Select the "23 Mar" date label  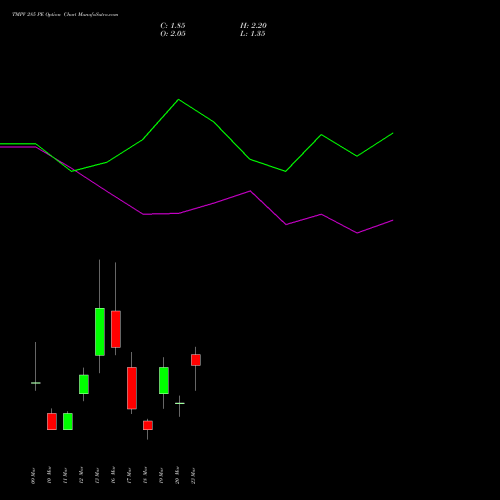tap(193, 476)
